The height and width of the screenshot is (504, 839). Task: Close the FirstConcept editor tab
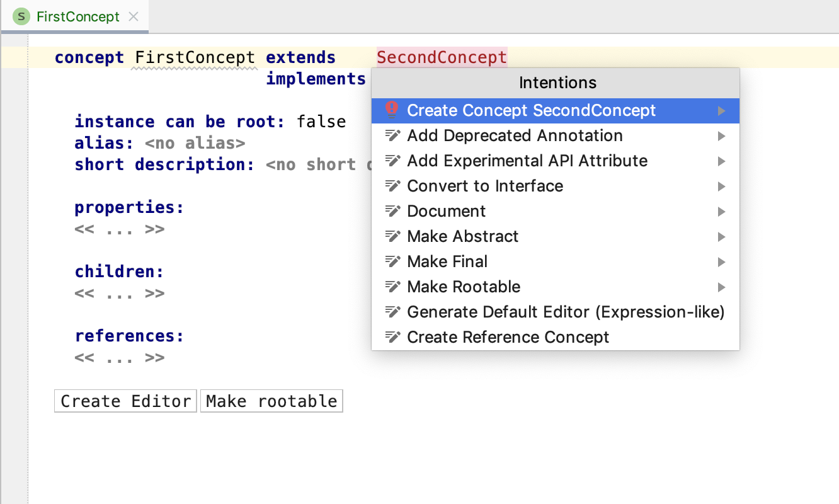[134, 16]
